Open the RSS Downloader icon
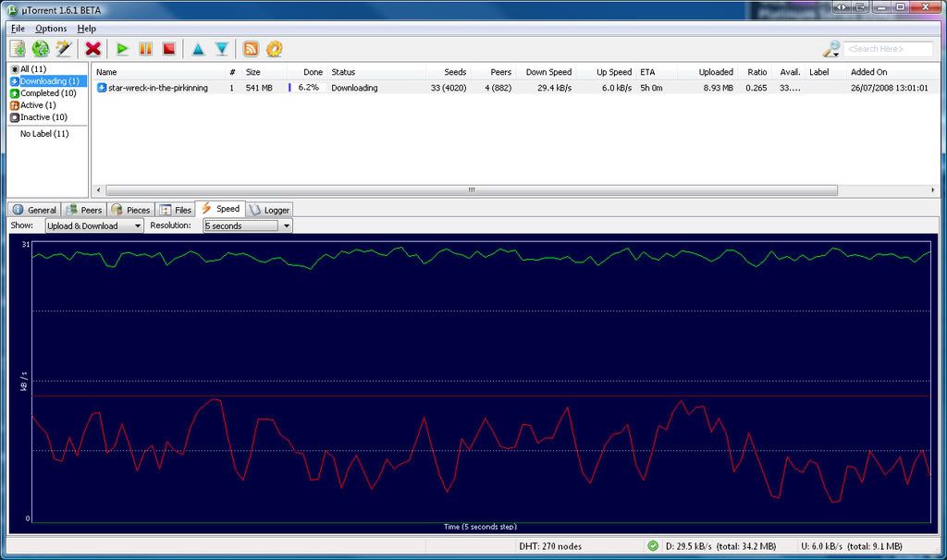This screenshot has width=947, height=560. (251, 49)
